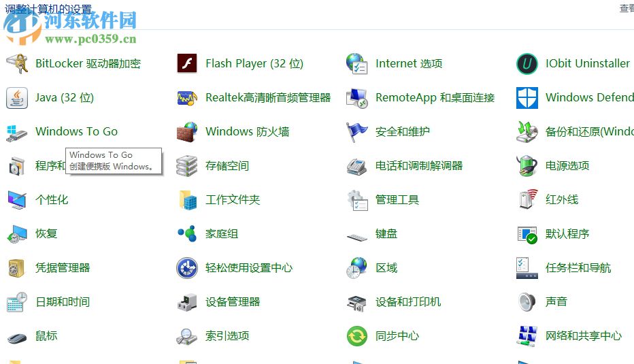Viewport: 634px width, 364px height.
Task: Click the Flash Player (32 位) icon
Action: [x=187, y=63]
